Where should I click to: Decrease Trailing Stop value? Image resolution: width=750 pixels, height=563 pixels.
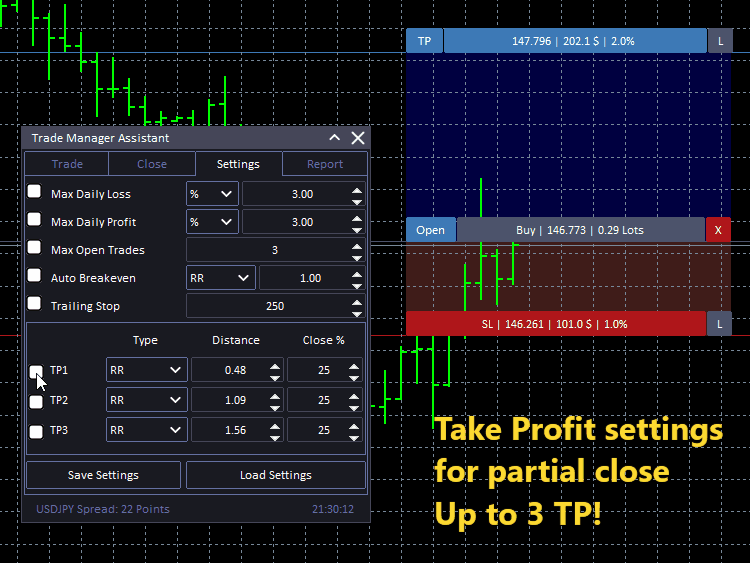[357, 314]
